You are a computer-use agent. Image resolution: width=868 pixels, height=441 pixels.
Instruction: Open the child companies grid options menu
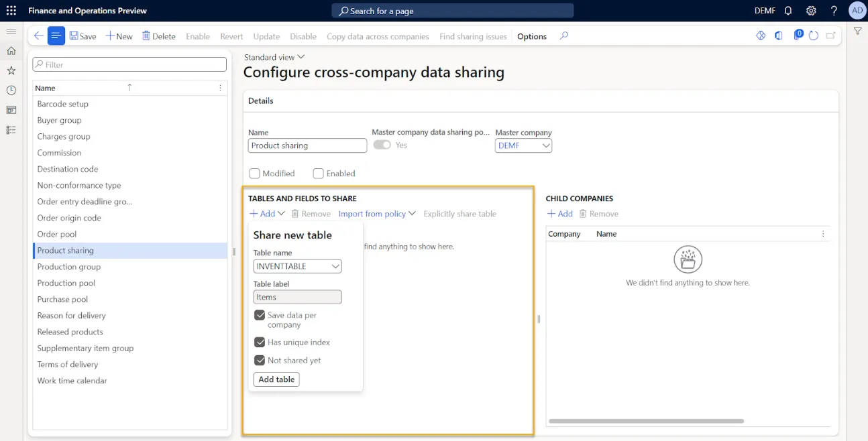tap(823, 234)
